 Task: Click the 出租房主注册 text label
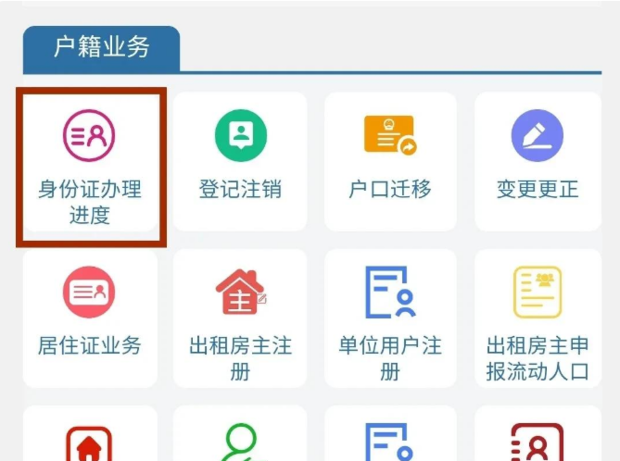(240, 359)
